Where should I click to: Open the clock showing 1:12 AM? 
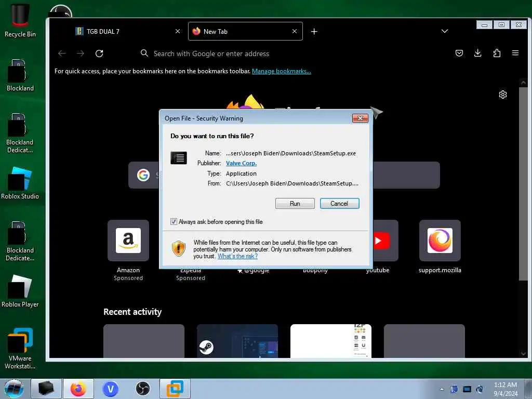[x=506, y=389]
